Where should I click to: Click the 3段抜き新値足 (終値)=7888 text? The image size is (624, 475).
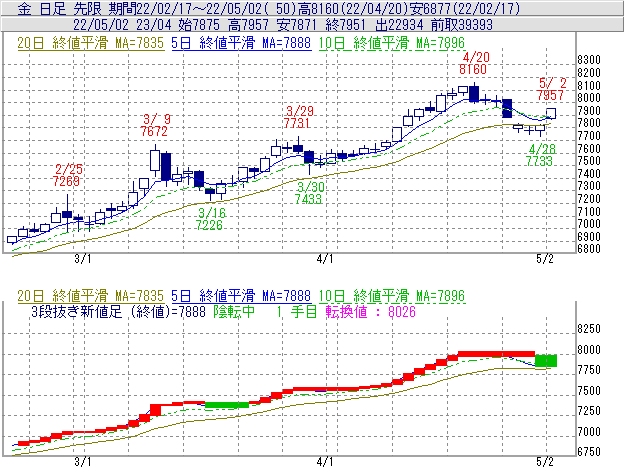118,311
